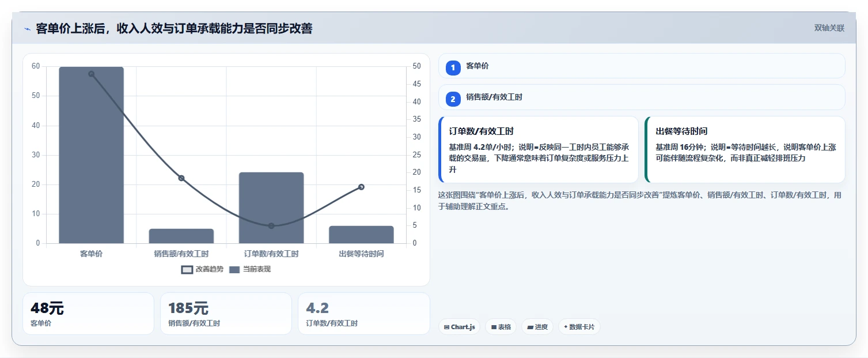The height and width of the screenshot is (358, 868).
Task: Click the 双轴关联 label in header
Action: [x=829, y=28]
